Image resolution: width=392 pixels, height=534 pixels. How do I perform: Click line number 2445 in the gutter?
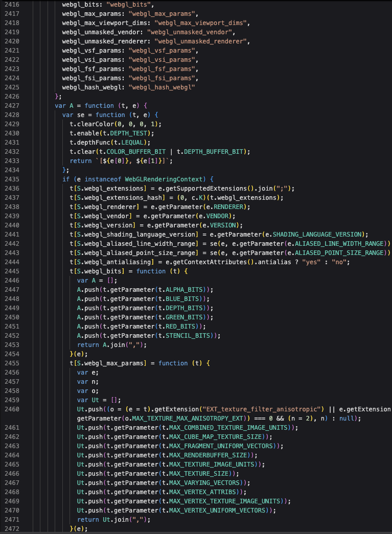[x=12, y=271]
